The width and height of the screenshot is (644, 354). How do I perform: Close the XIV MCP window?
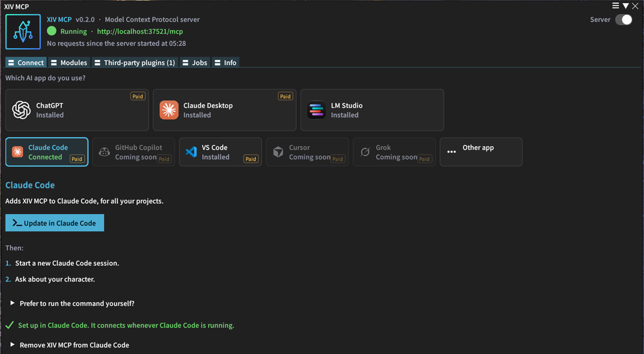click(x=636, y=6)
